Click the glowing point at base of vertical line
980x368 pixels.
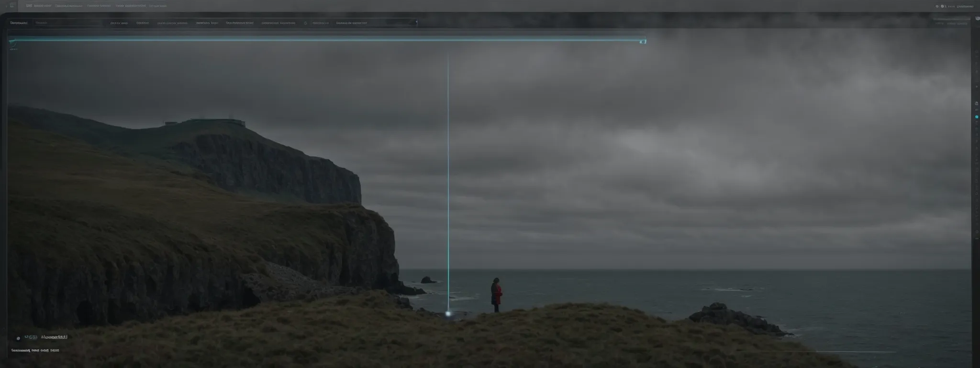tap(448, 313)
